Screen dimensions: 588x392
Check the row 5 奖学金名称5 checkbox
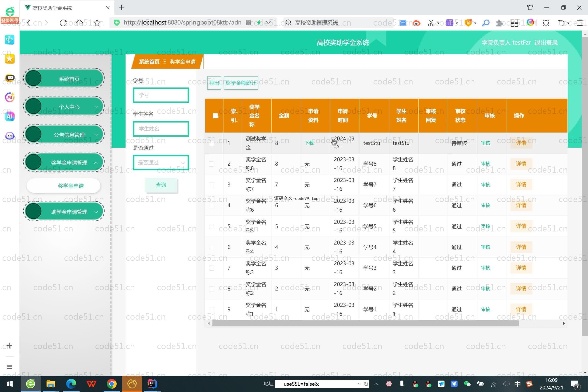coord(211,226)
